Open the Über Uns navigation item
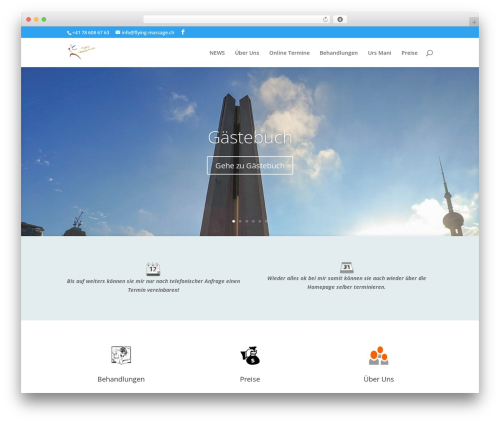The image size is (500, 423). [247, 53]
